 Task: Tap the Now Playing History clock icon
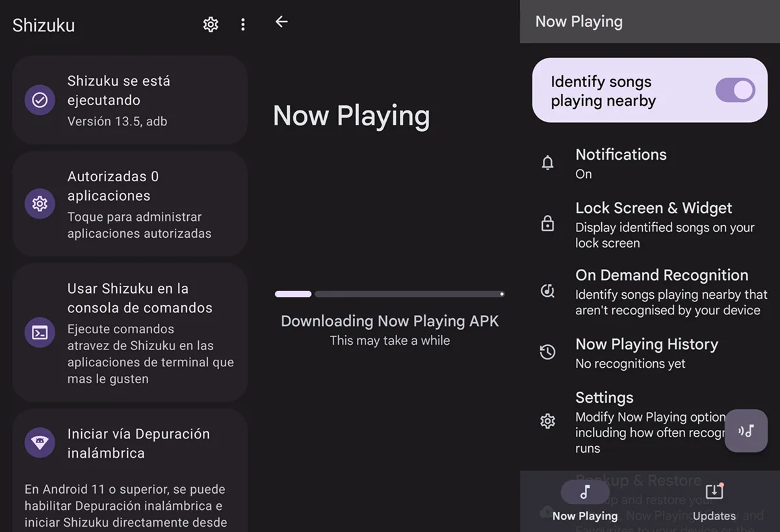(x=548, y=352)
